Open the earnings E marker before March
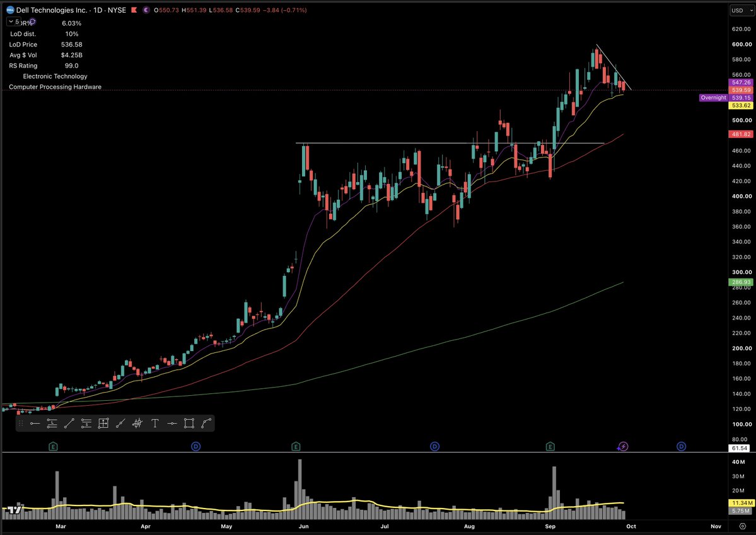Viewport: 756px width, 535px height. pos(53,447)
